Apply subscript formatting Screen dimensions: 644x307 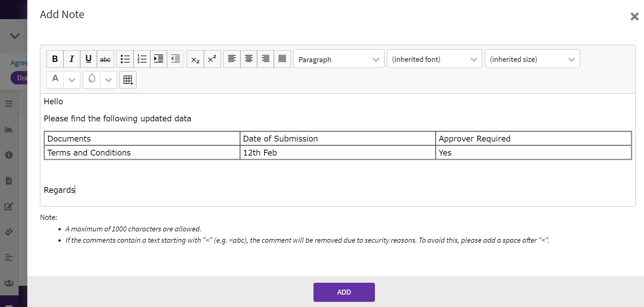pos(195,59)
